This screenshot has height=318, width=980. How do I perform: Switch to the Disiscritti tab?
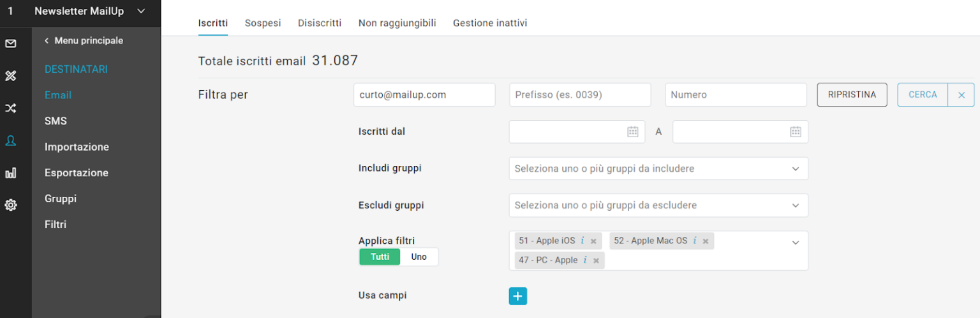pyautogui.click(x=319, y=23)
